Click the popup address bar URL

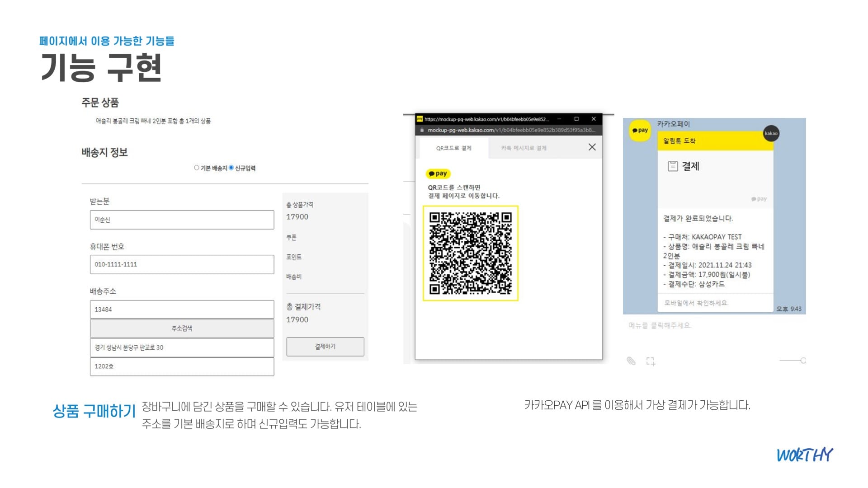[x=511, y=130]
